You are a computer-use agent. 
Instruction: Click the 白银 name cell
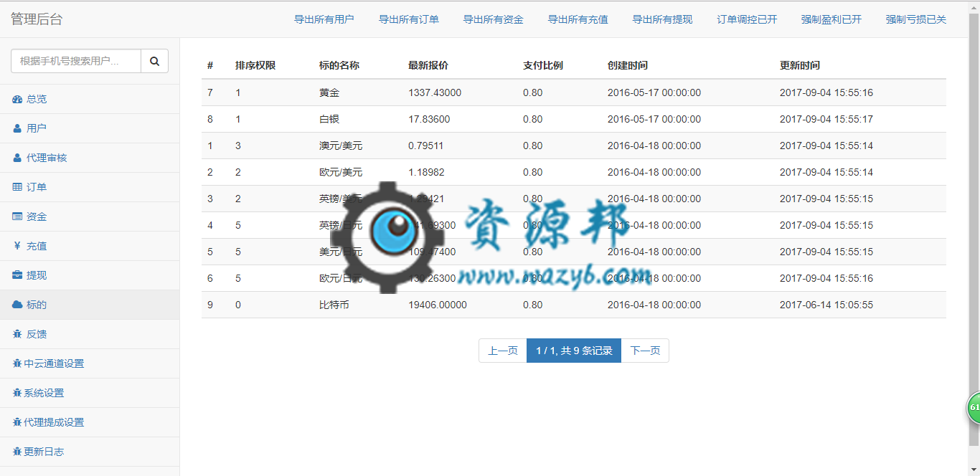pyautogui.click(x=329, y=119)
